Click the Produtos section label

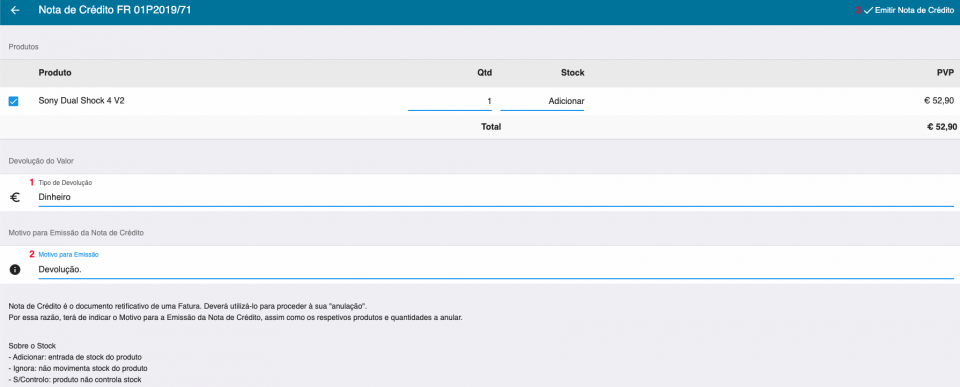point(24,47)
